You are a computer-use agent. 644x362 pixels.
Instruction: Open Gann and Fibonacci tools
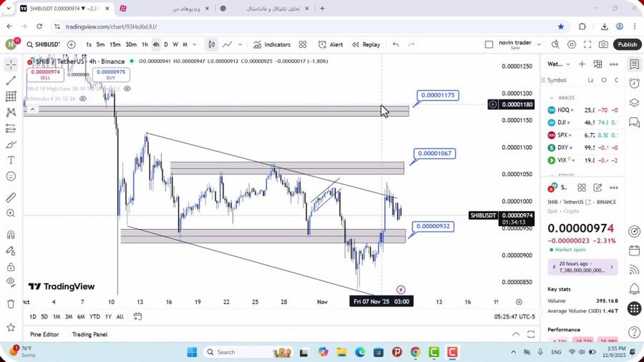click(11, 97)
